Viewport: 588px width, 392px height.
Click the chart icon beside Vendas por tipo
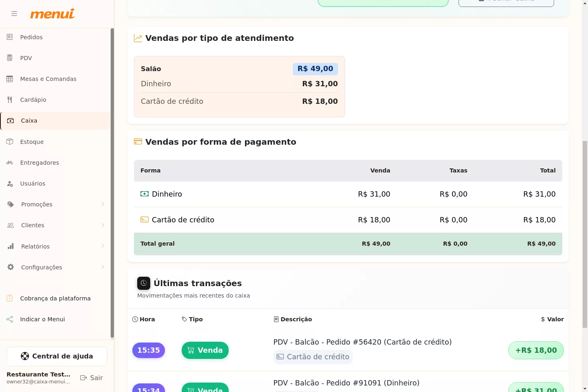(x=138, y=38)
